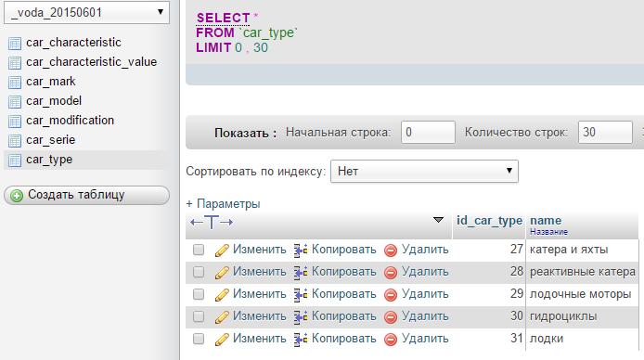
Task: Click the red delete icon for row 30
Action: [x=391, y=317]
